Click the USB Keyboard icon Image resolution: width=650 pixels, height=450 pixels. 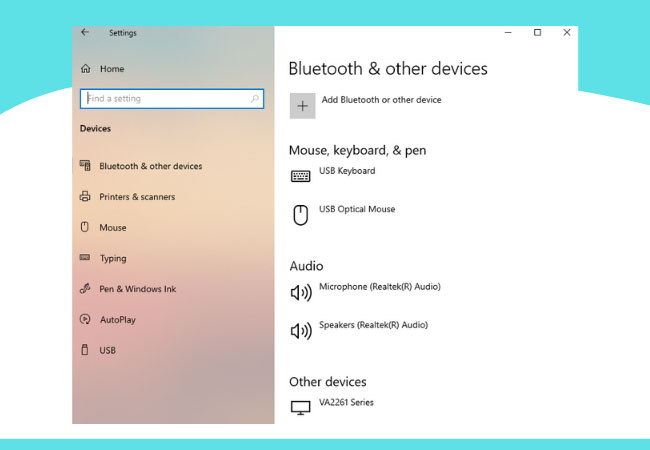301,176
